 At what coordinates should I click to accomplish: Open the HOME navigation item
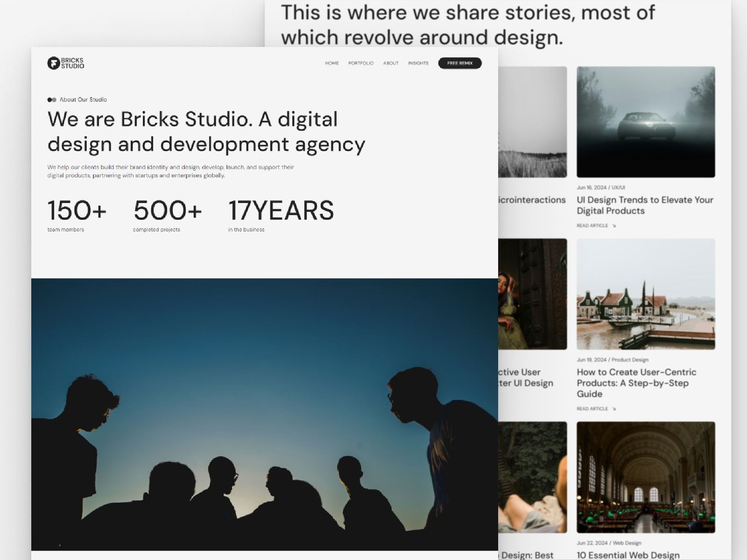(x=332, y=63)
